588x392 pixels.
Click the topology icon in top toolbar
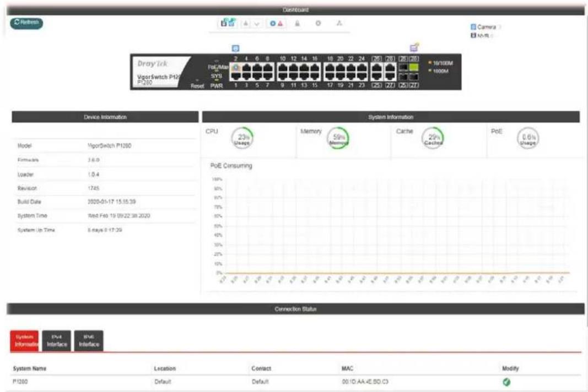tap(339, 23)
